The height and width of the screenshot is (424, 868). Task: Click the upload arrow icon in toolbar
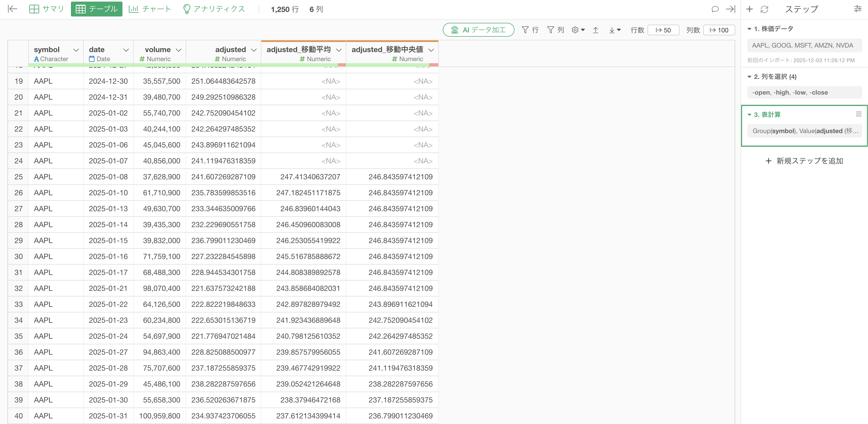(x=595, y=30)
